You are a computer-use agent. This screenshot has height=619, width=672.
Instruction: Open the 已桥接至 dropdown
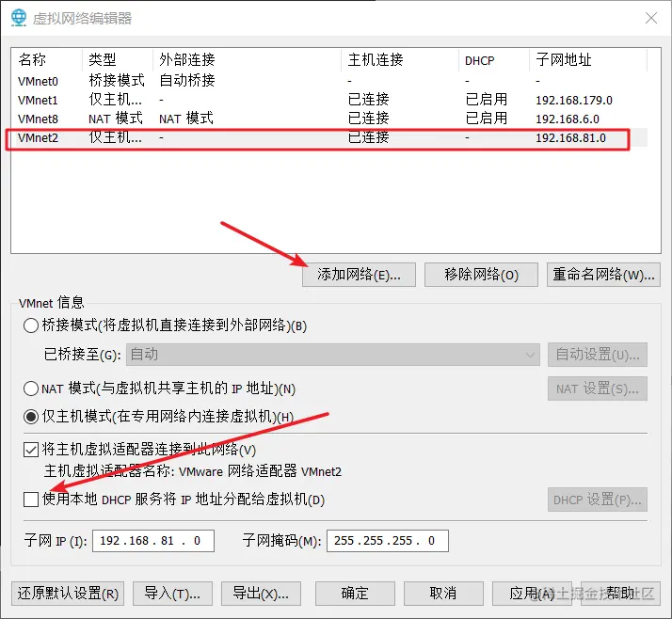(333, 355)
